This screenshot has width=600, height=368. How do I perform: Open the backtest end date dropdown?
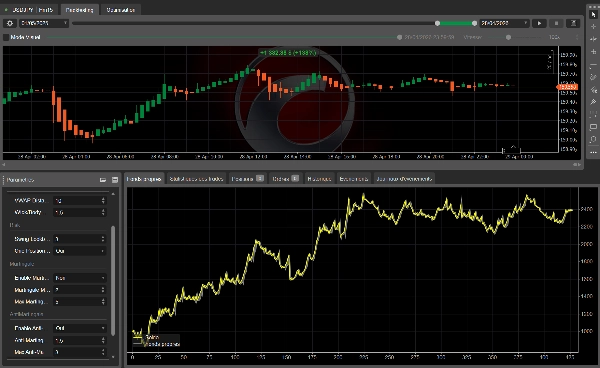[505, 23]
